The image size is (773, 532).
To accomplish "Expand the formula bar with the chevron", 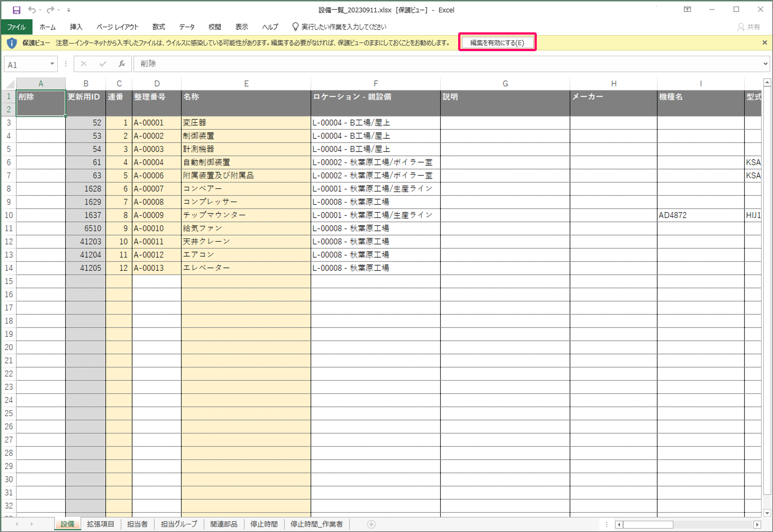I will 765,64.
